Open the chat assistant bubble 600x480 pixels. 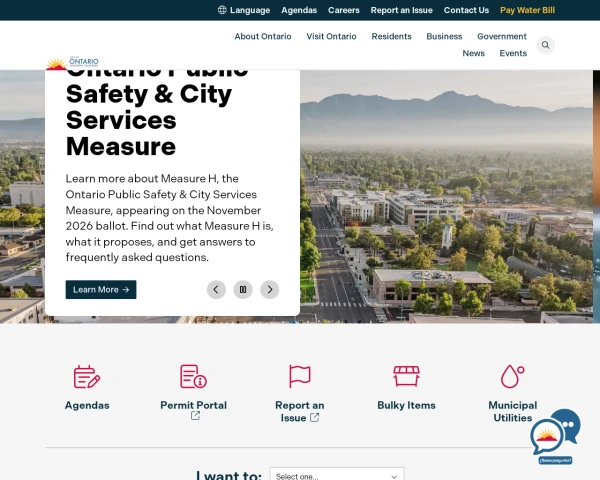pos(555,434)
